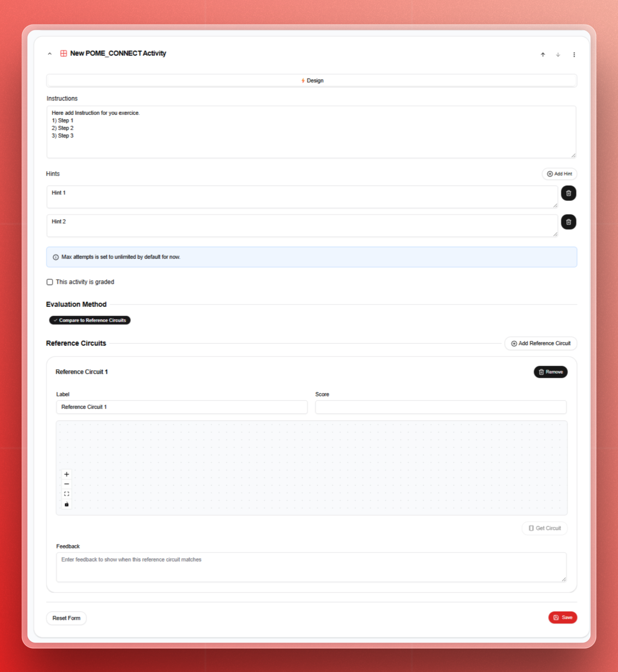
Task: Move activity down with the down arrow
Action: pyautogui.click(x=558, y=55)
